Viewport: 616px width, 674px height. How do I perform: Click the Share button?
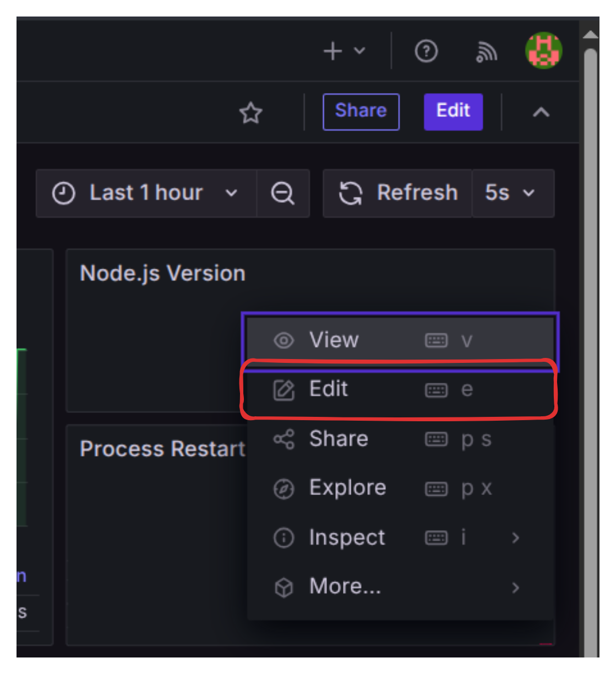(x=361, y=111)
